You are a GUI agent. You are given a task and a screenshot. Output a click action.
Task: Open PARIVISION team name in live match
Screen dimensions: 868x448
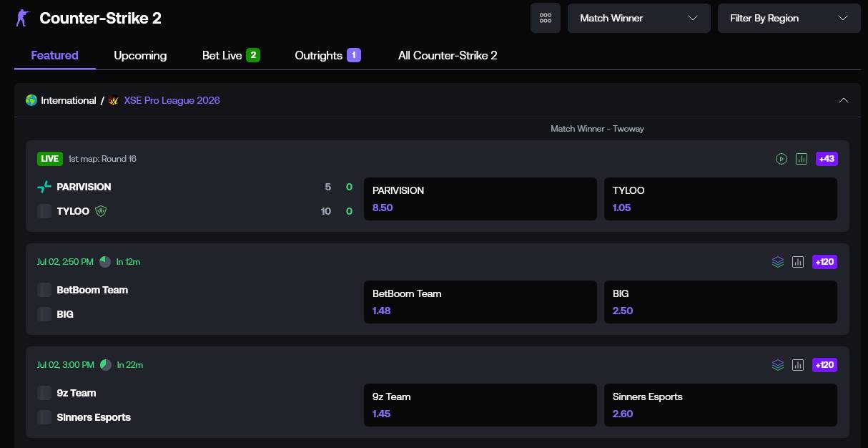click(x=84, y=187)
